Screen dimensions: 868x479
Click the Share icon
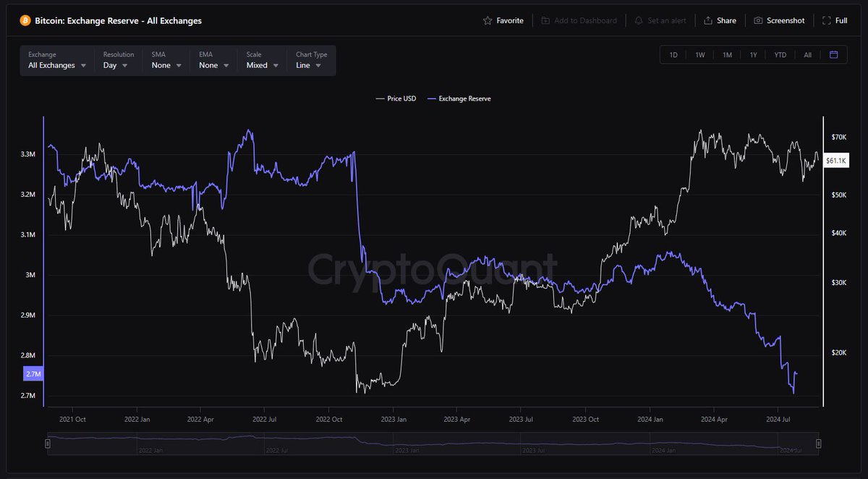708,21
